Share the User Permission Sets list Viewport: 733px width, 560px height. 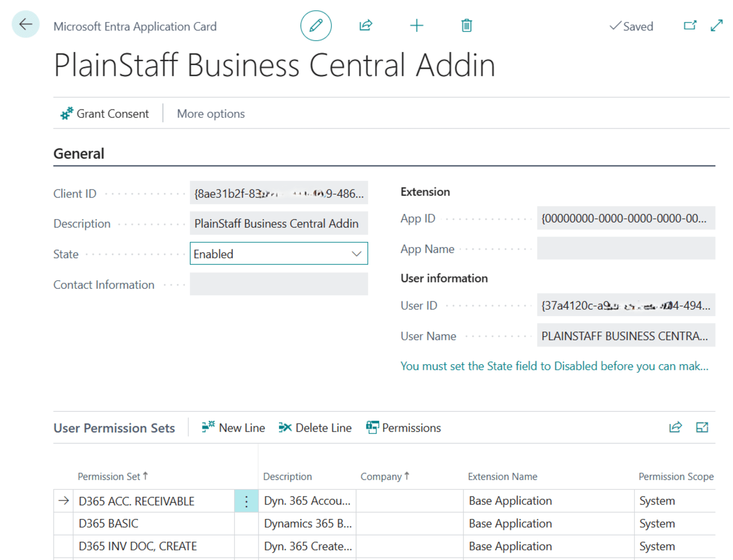click(675, 427)
